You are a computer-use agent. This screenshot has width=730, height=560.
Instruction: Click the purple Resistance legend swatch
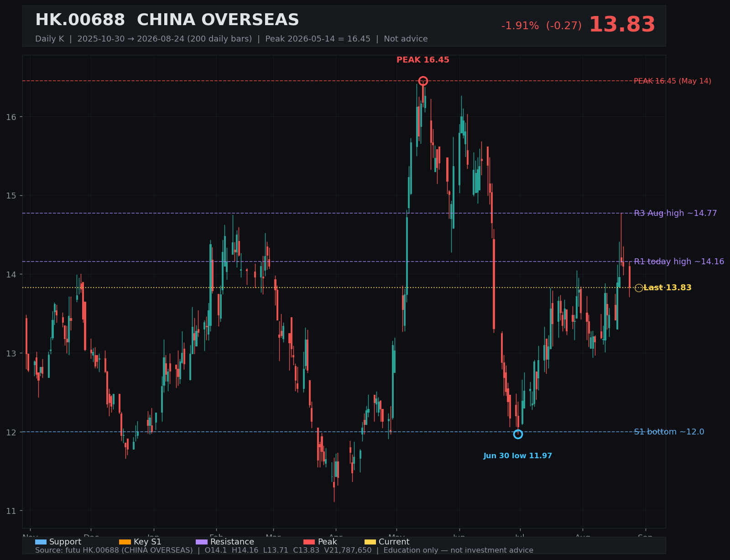pyautogui.click(x=201, y=542)
